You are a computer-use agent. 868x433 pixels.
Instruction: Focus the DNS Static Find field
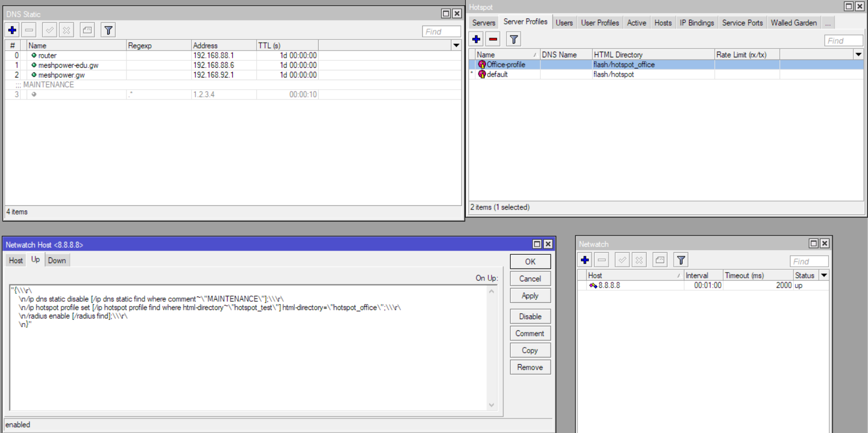(442, 32)
